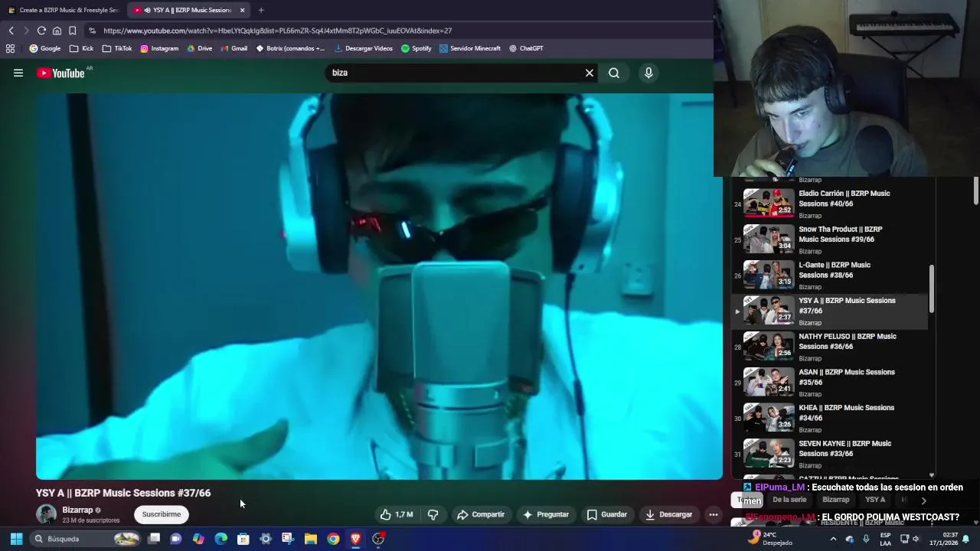Close the YSY A YouTube tab

click(243, 10)
